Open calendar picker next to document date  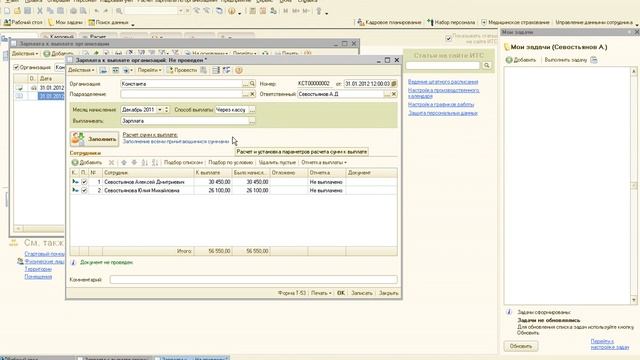tap(394, 84)
